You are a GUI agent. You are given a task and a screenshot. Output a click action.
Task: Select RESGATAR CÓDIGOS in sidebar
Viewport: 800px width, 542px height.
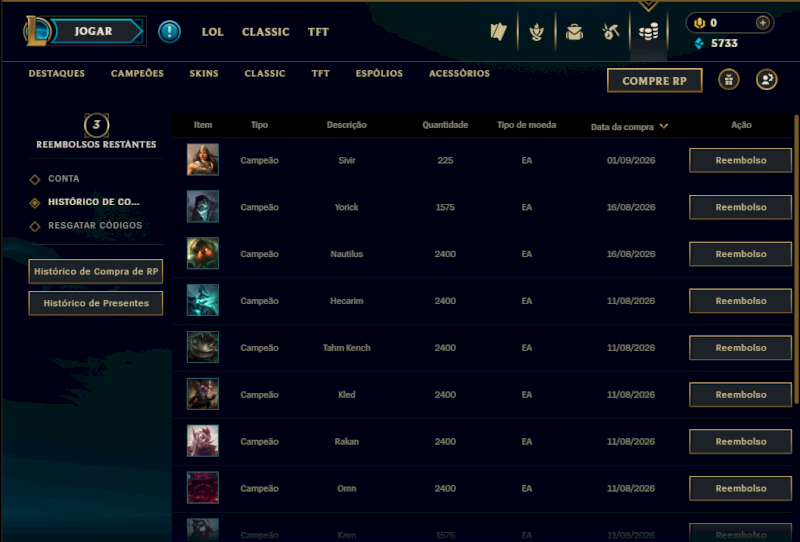[x=95, y=226]
